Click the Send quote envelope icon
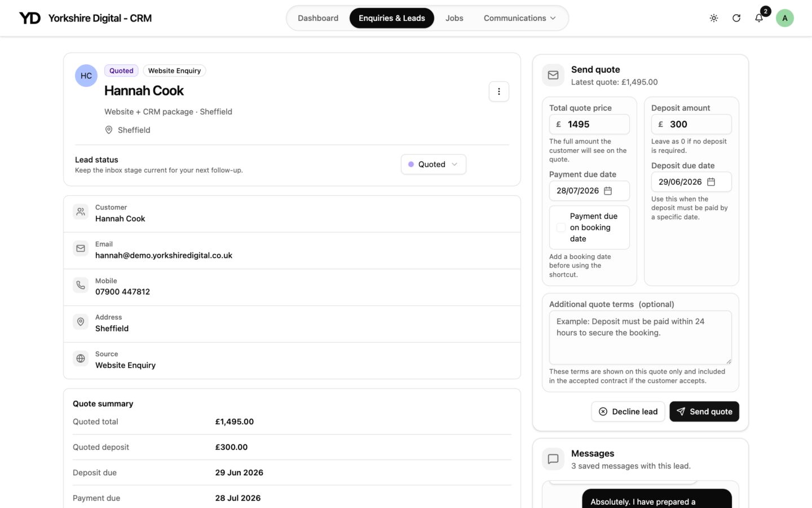Image resolution: width=812 pixels, height=508 pixels. tap(553, 75)
